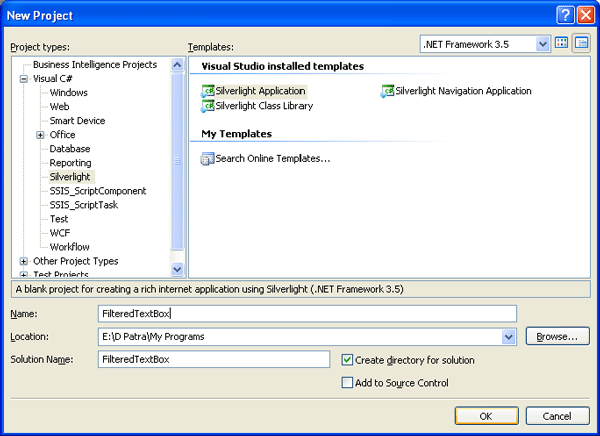Click the project types scroll-down arrow

click(x=177, y=269)
